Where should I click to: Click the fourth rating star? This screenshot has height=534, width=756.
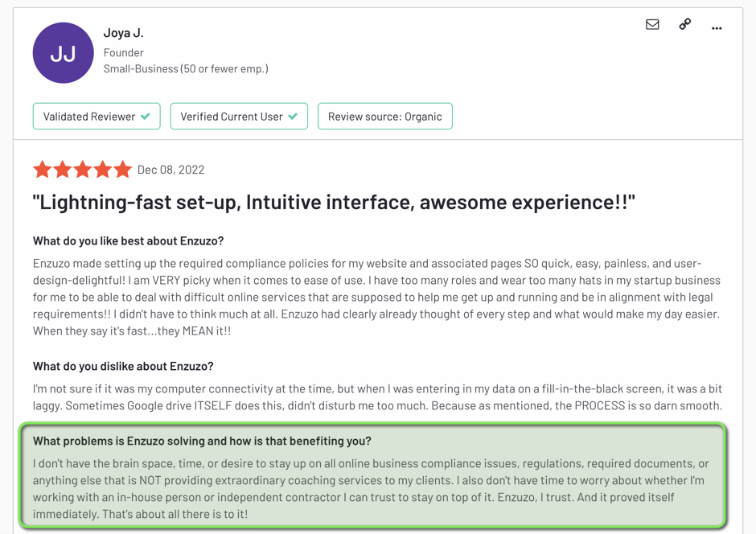103,170
